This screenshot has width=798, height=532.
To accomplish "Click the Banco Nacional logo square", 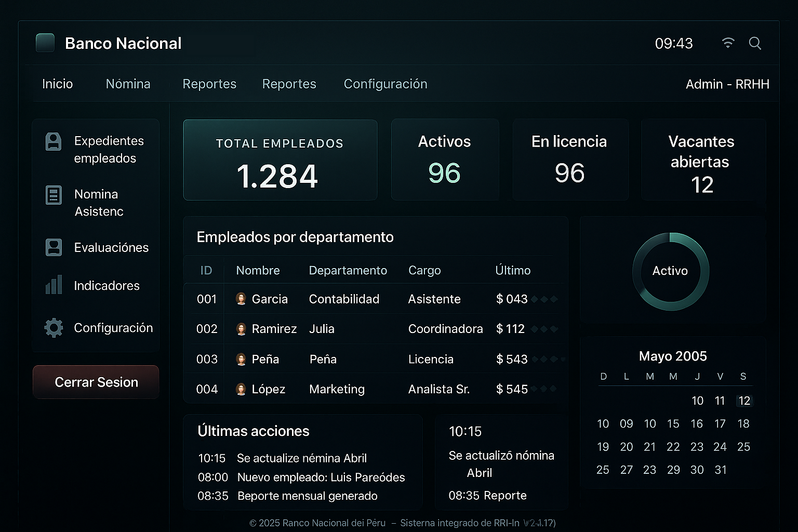I will (45, 43).
